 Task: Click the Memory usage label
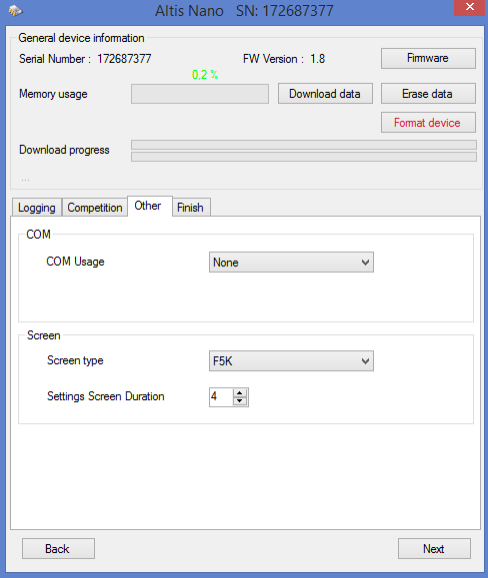pyautogui.click(x=53, y=94)
